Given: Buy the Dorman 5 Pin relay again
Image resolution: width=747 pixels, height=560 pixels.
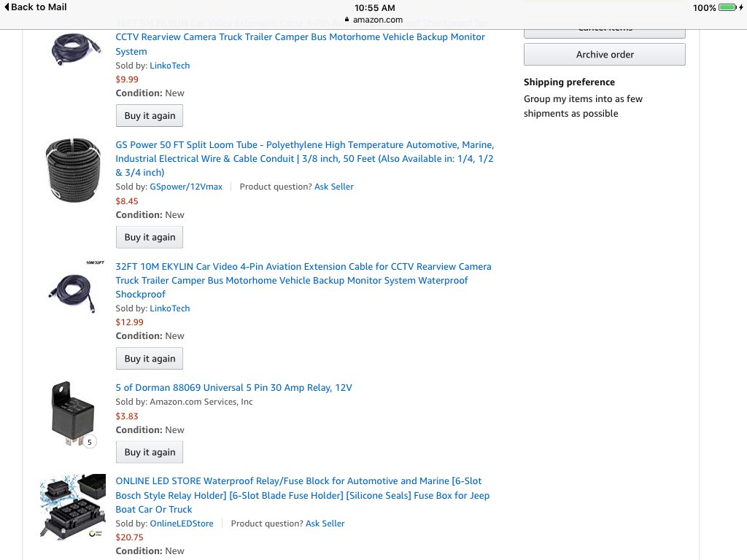Looking at the screenshot, I should coord(150,452).
